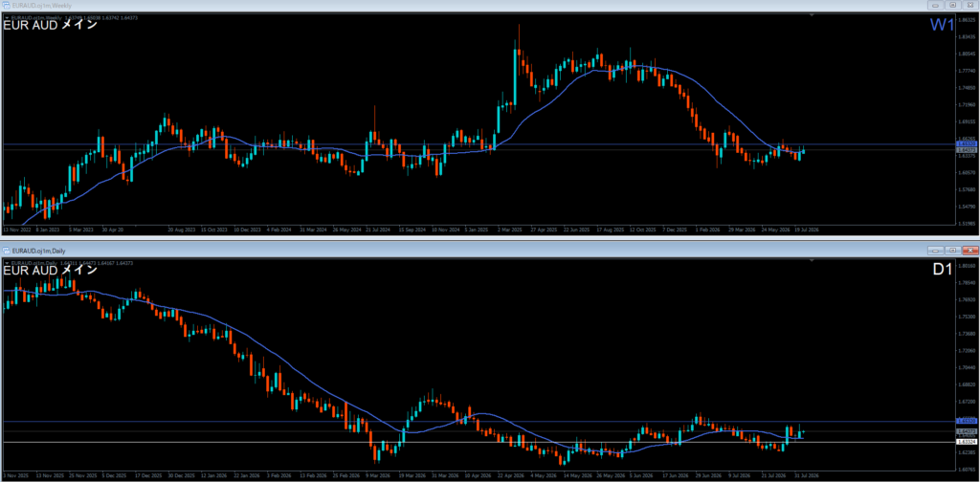
Task: Click the chart shift triangle marker in the Weekly window
Action: point(812,14)
